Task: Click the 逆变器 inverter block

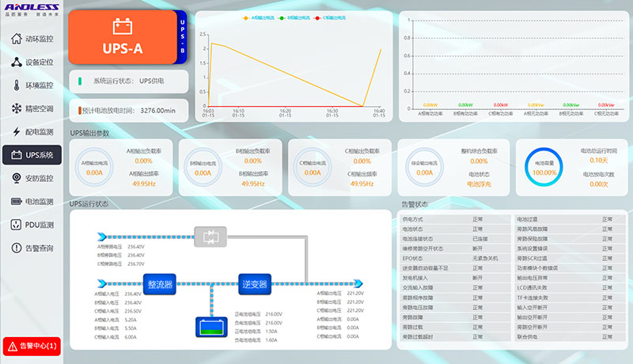Action: click(255, 282)
